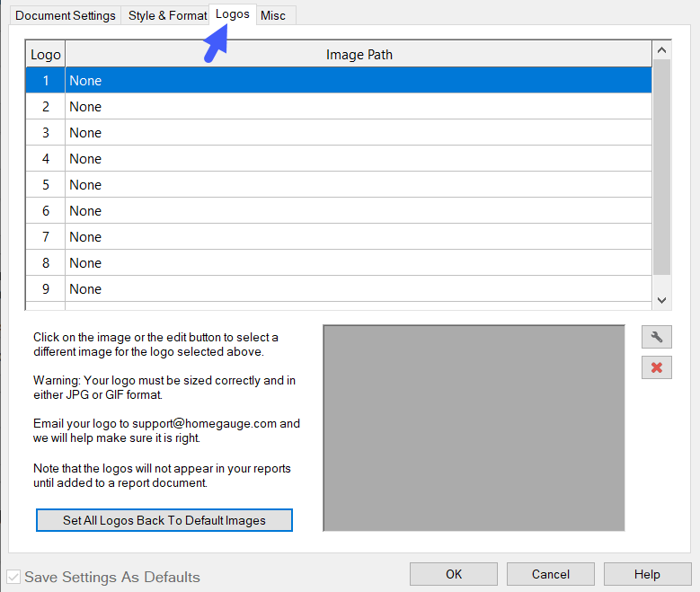Select logo row 5 image path None

[359, 184]
